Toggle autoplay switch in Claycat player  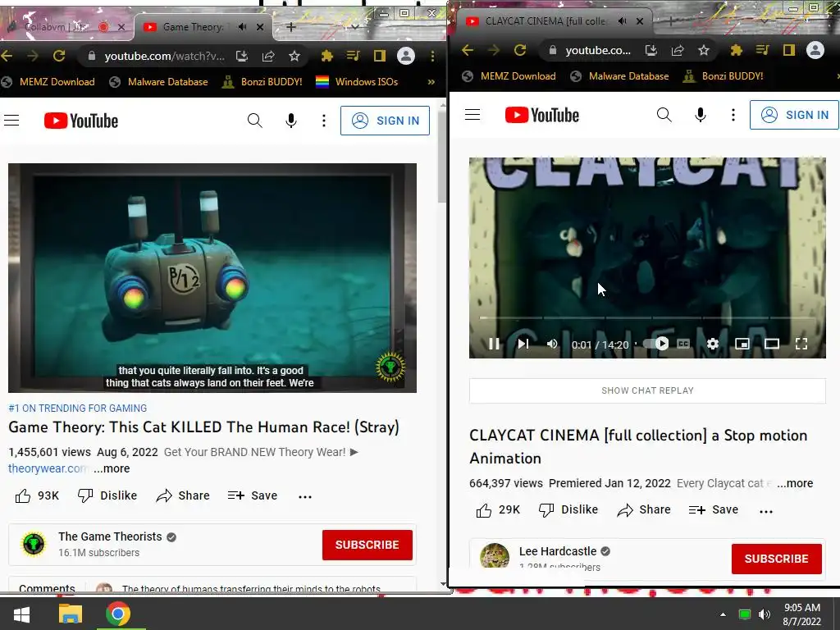tap(655, 344)
